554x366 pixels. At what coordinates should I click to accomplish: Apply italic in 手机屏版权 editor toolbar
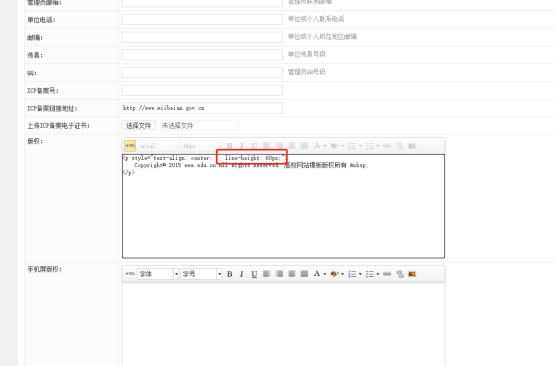[242, 274]
